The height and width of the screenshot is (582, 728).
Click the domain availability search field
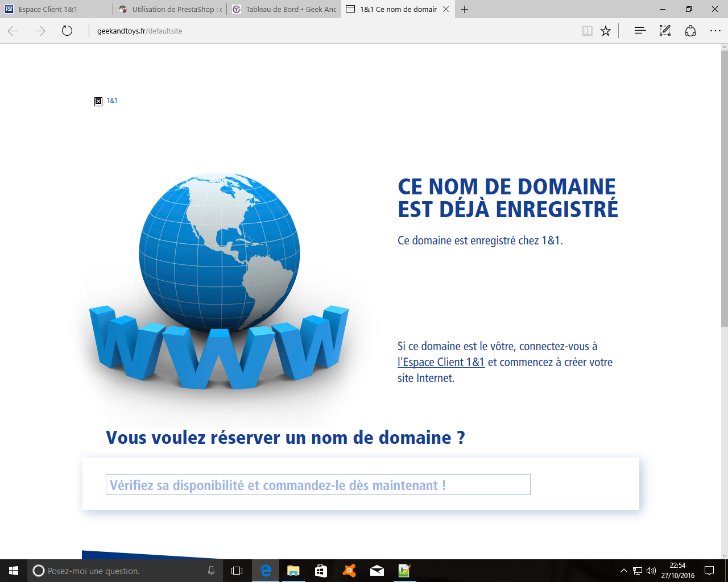[x=318, y=485]
